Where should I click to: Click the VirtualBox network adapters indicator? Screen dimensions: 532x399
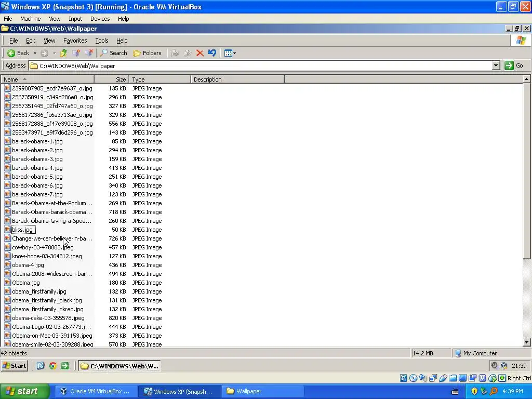(x=433, y=378)
